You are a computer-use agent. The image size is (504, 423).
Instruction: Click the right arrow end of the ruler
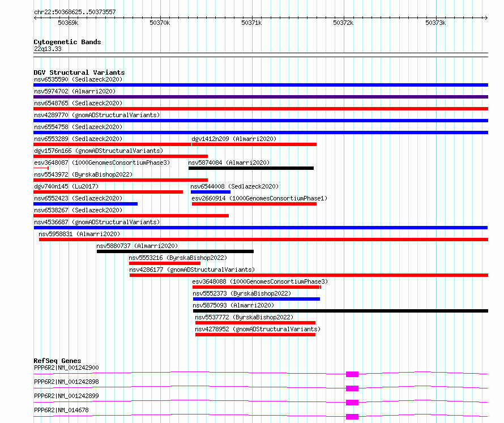pos(486,18)
